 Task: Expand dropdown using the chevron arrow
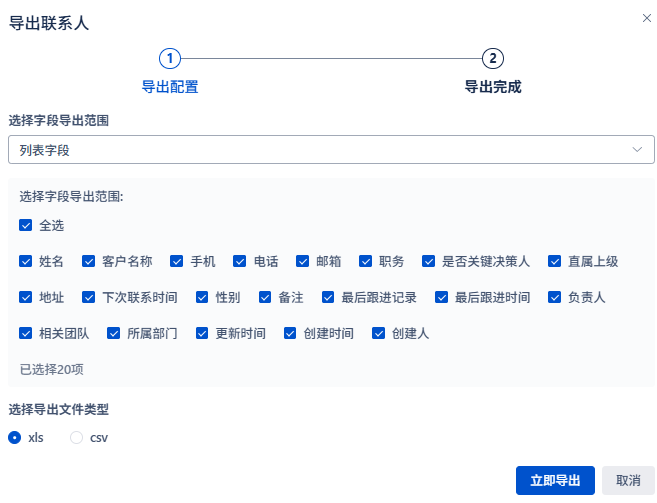(x=637, y=150)
